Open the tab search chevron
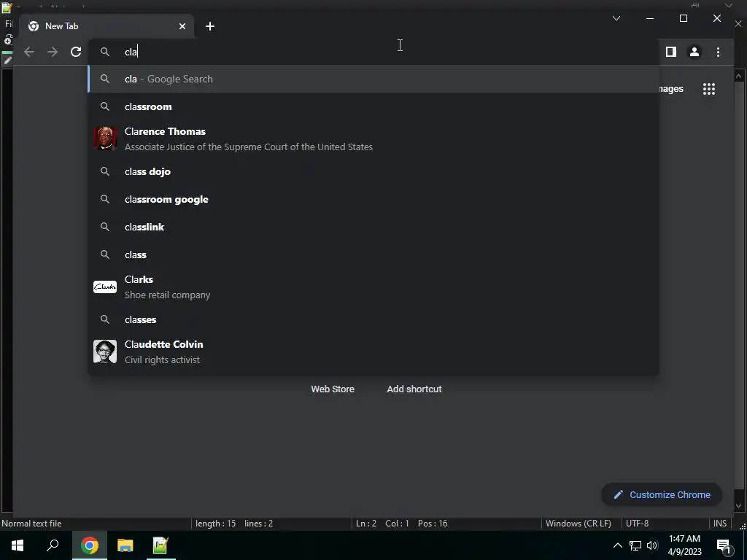Image resolution: width=747 pixels, height=560 pixels. pyautogui.click(x=616, y=18)
